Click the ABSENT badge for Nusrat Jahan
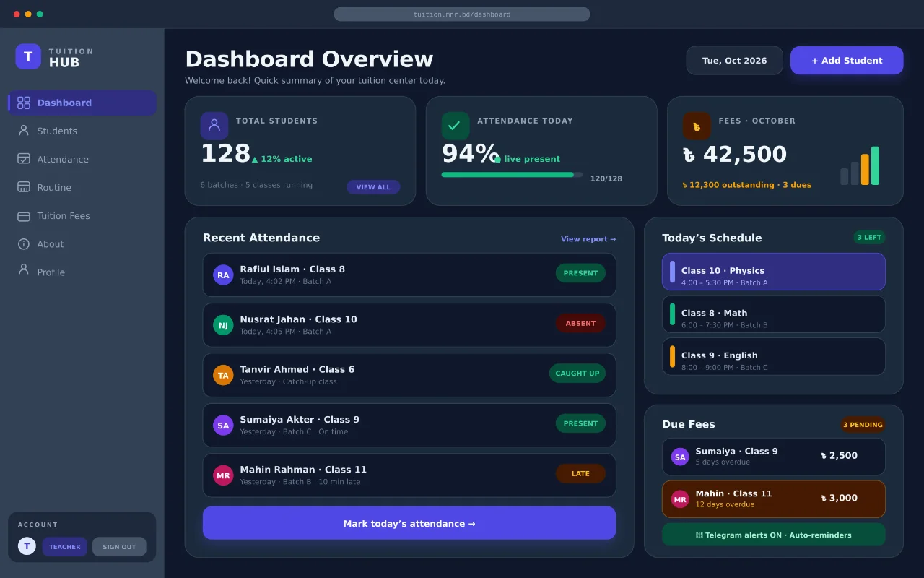Screen dimensions: 924x578 pos(580,324)
